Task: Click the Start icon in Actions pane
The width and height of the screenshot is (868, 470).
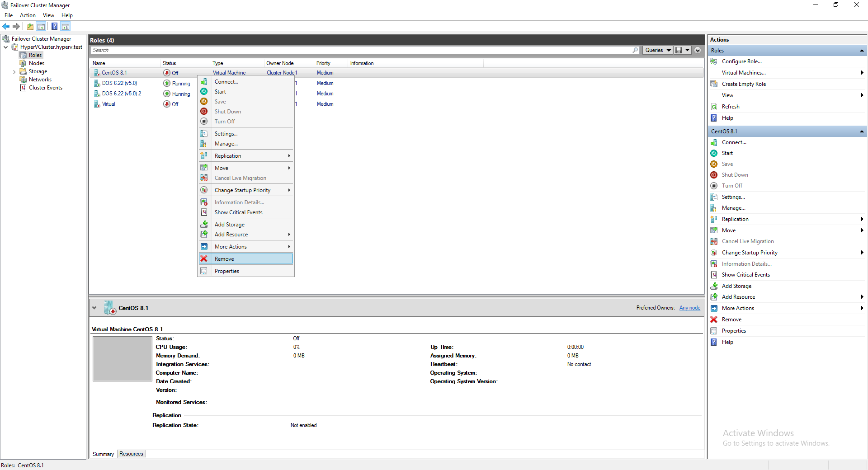Action: 714,153
